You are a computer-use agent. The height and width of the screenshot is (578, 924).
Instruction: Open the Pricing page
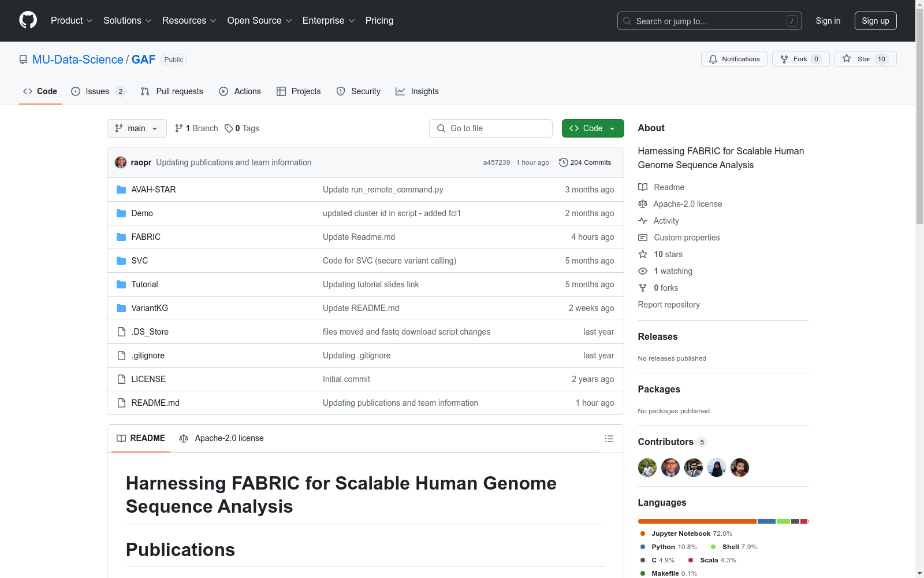(x=379, y=20)
